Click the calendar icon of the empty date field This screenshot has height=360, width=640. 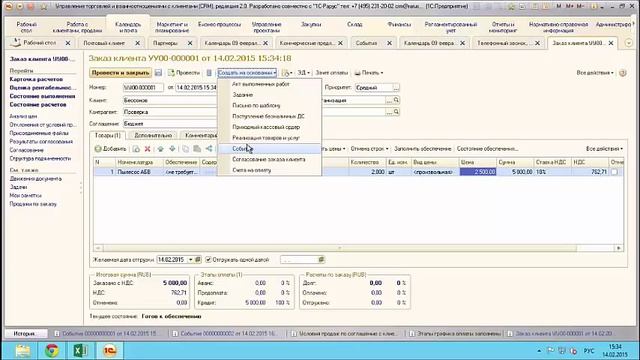[x=321, y=260]
